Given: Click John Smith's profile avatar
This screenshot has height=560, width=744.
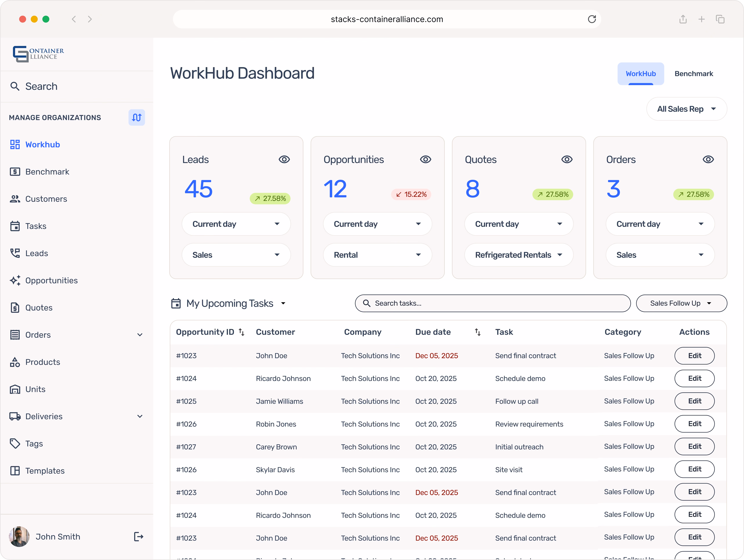Looking at the screenshot, I should coord(19,537).
